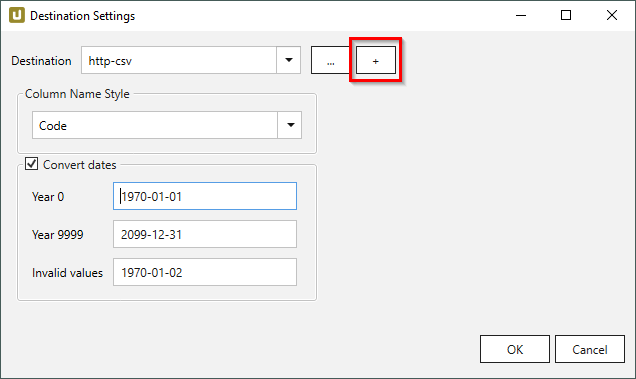Select the http-csv destination combo box
636x379 pixels.
(x=191, y=60)
